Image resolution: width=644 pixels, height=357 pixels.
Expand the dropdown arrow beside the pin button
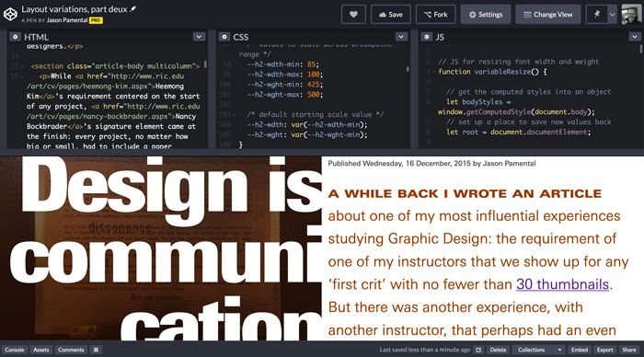click(612, 15)
